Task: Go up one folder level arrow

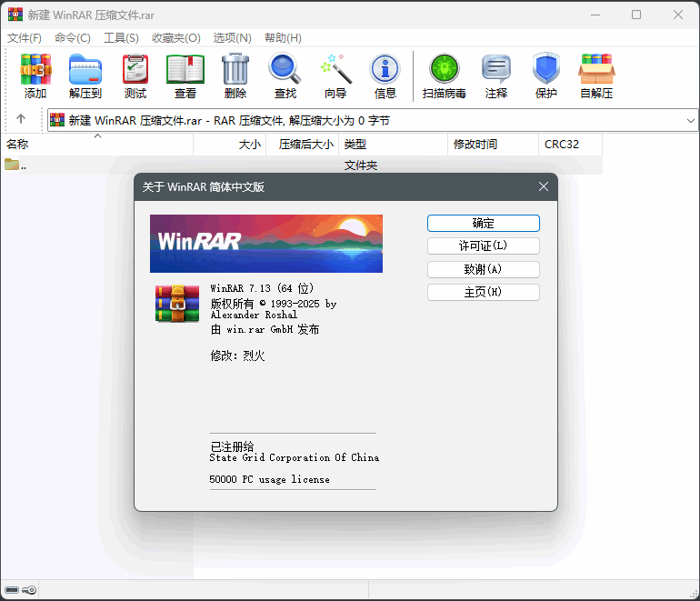Action: [x=21, y=119]
